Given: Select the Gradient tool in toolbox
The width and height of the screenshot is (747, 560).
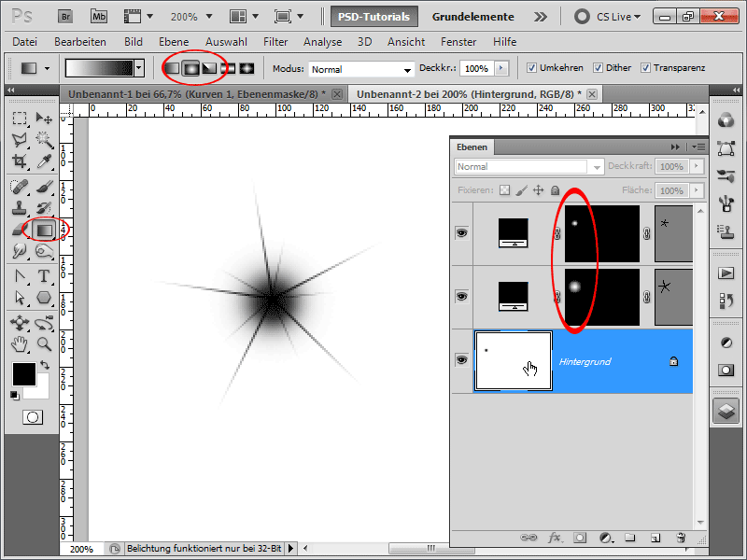Looking at the screenshot, I should point(44,230).
